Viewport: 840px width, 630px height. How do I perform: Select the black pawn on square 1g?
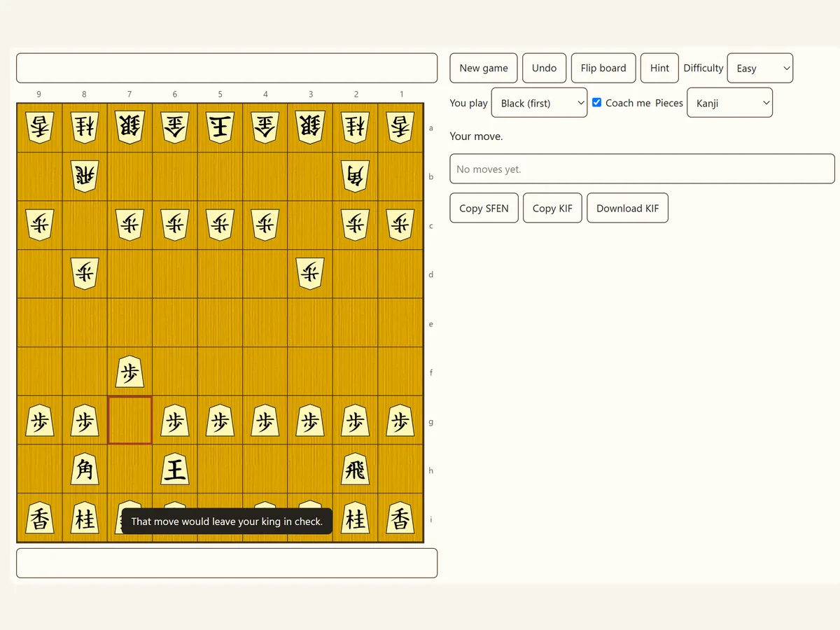point(400,421)
